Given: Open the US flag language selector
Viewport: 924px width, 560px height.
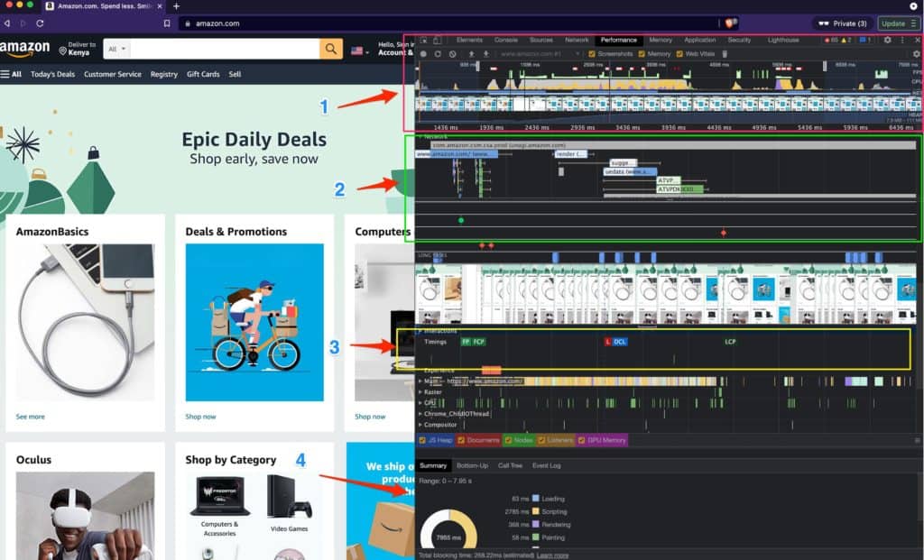Looking at the screenshot, I should 359,50.
